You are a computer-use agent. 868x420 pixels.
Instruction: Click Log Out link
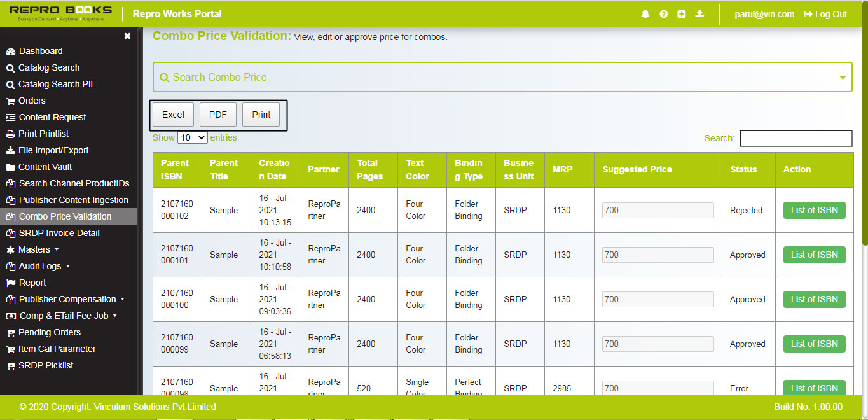[x=825, y=13]
